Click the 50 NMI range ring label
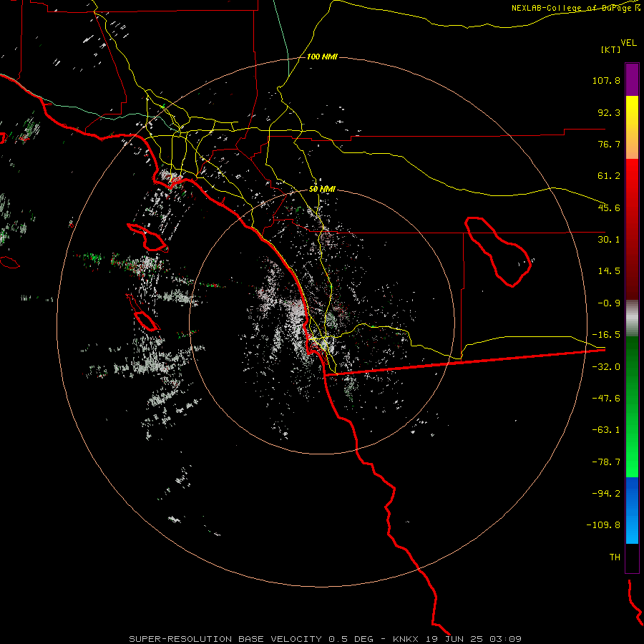 322,190
